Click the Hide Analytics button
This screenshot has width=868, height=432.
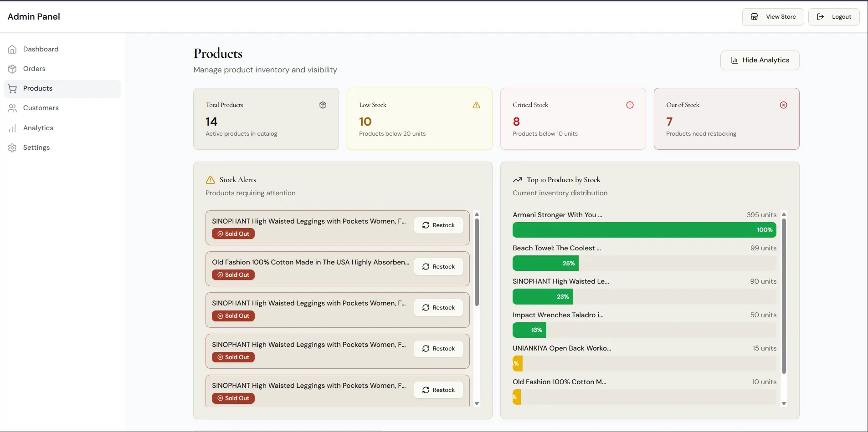click(x=760, y=60)
